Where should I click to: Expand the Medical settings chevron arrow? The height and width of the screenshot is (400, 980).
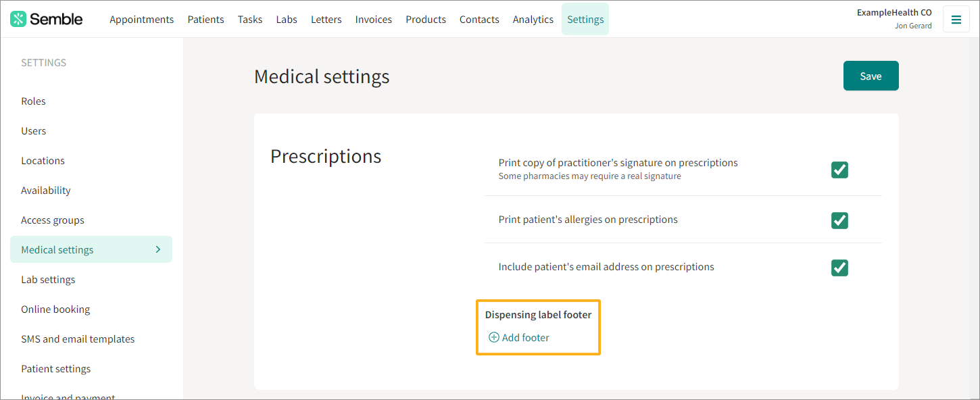[x=158, y=249]
